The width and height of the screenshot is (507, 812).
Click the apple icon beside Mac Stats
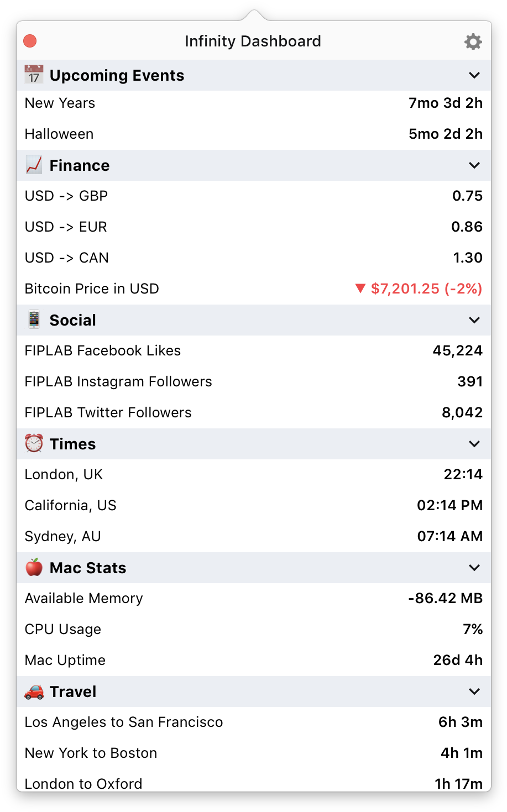point(34,567)
